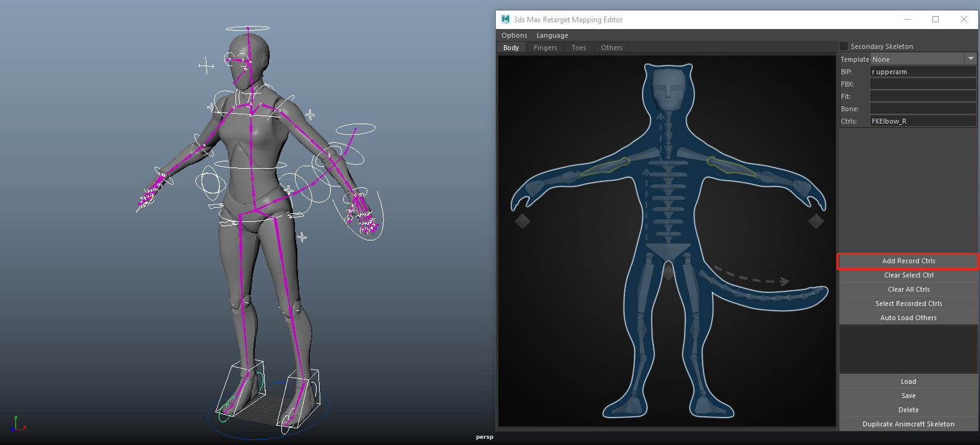The height and width of the screenshot is (445, 980).
Task: Click Select Recorded Ctrls button
Action: click(x=908, y=303)
